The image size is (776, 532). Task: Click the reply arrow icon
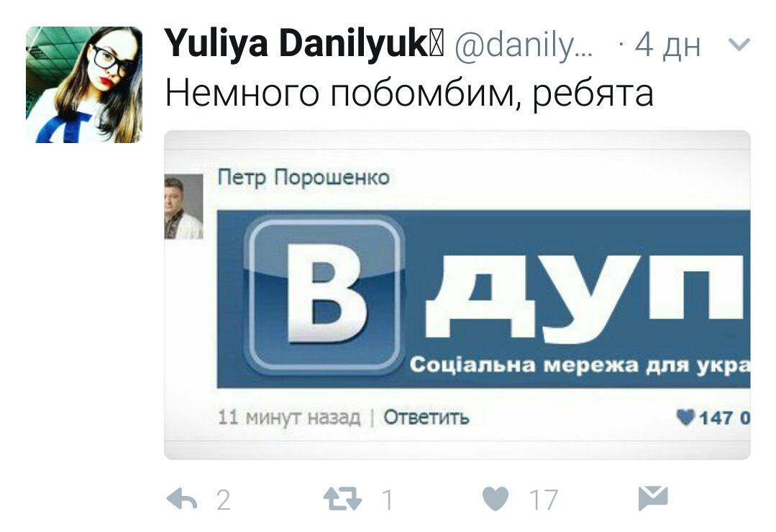[182, 499]
